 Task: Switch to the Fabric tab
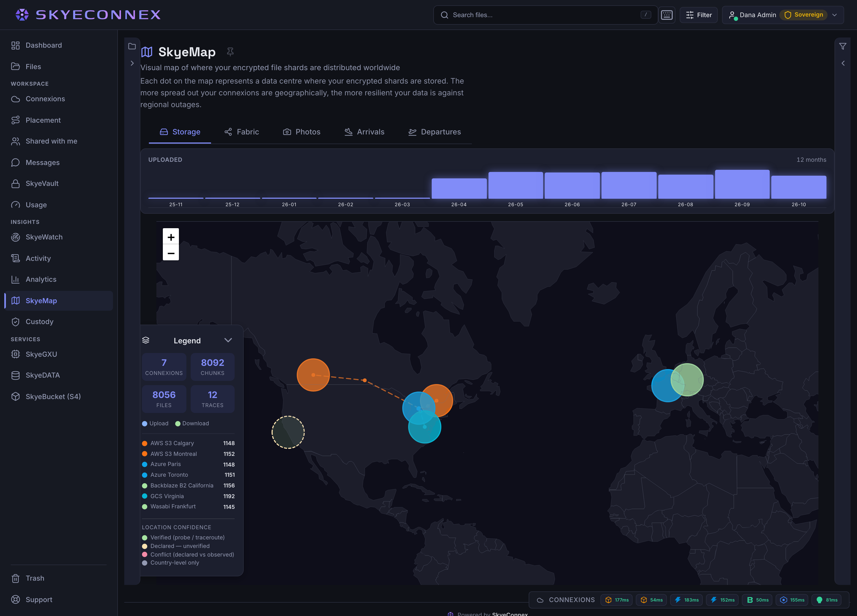pos(242,132)
